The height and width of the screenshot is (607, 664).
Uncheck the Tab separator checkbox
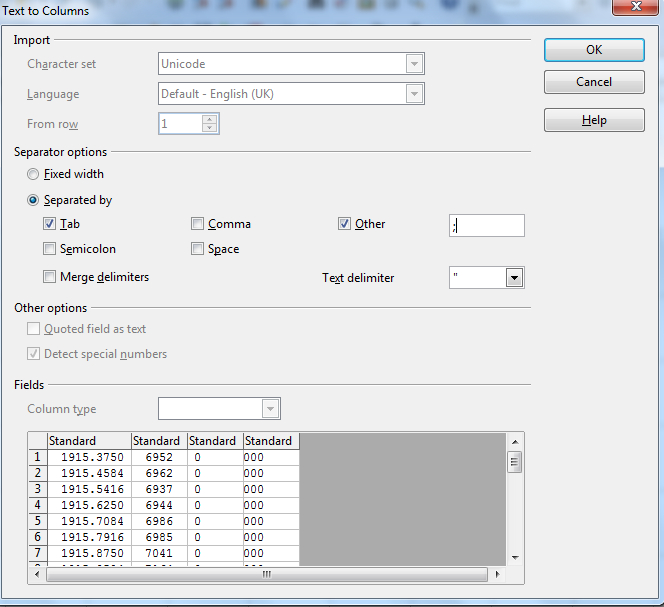click(50, 224)
